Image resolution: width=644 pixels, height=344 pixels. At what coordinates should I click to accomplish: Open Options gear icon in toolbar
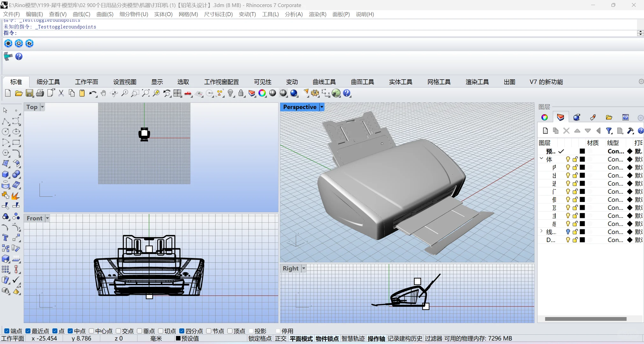coord(315,93)
